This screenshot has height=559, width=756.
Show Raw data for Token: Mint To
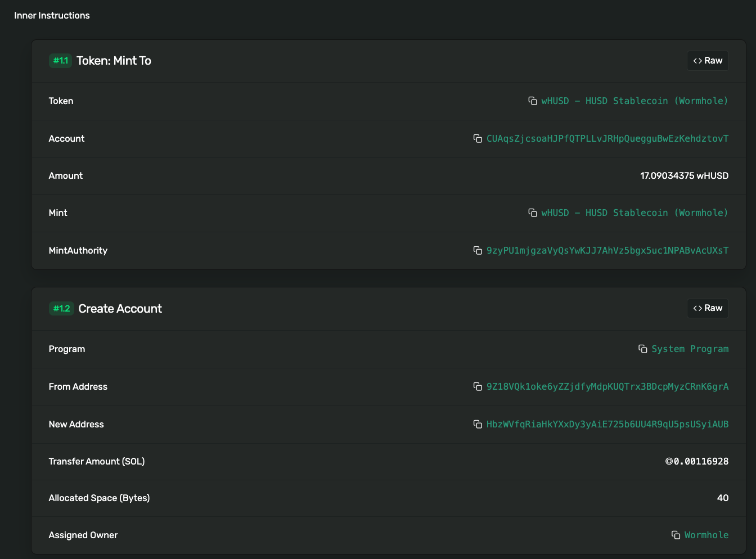(x=708, y=61)
